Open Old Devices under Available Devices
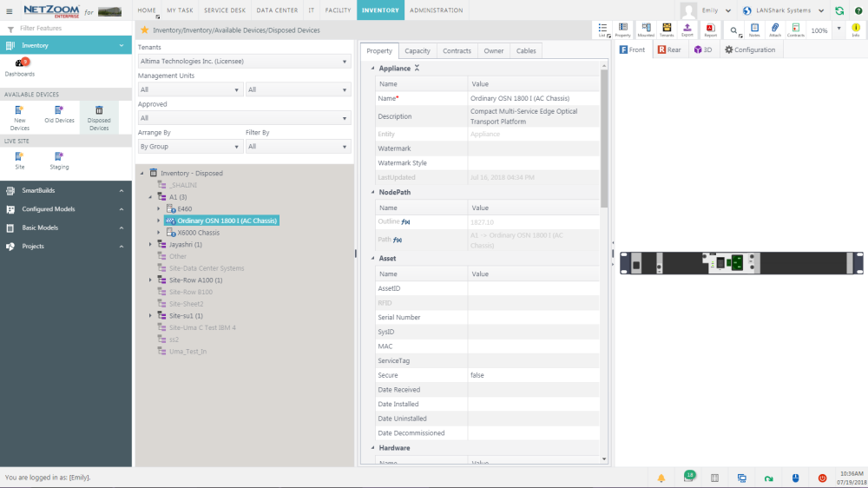The width and height of the screenshot is (868, 488). [x=59, y=114]
